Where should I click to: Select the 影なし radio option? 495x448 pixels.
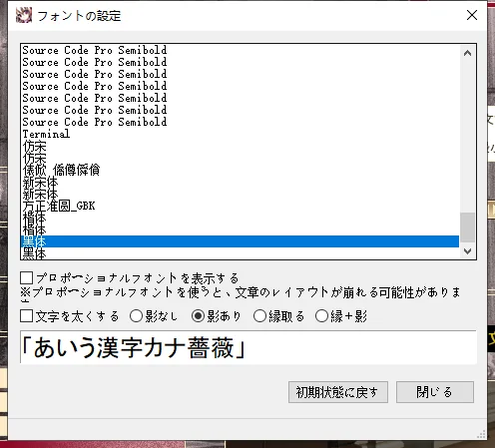[x=136, y=316]
